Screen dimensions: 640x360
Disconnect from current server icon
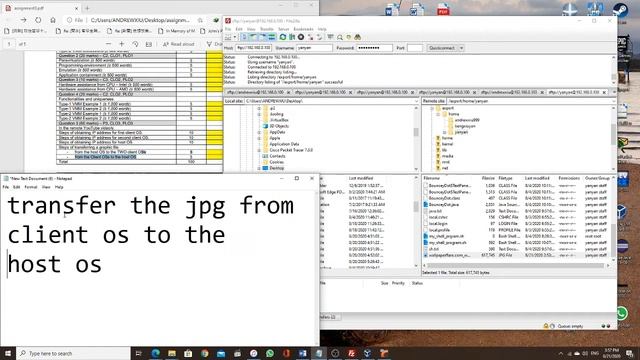click(x=310, y=37)
